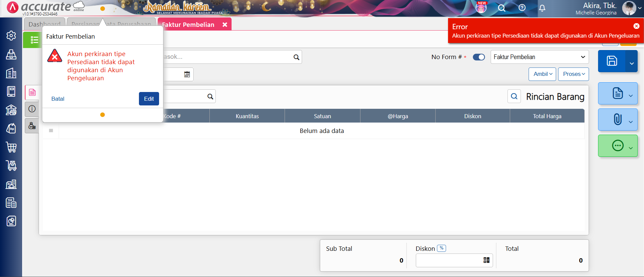Switch to the Dashboard tab
Image resolution: width=644 pixels, height=277 pixels.
tap(44, 24)
